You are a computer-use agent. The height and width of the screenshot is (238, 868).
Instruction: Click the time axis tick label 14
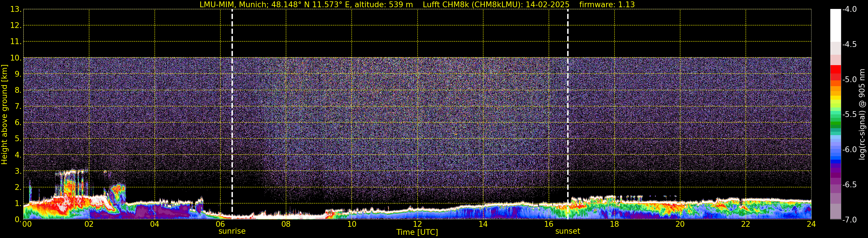pos(483,224)
